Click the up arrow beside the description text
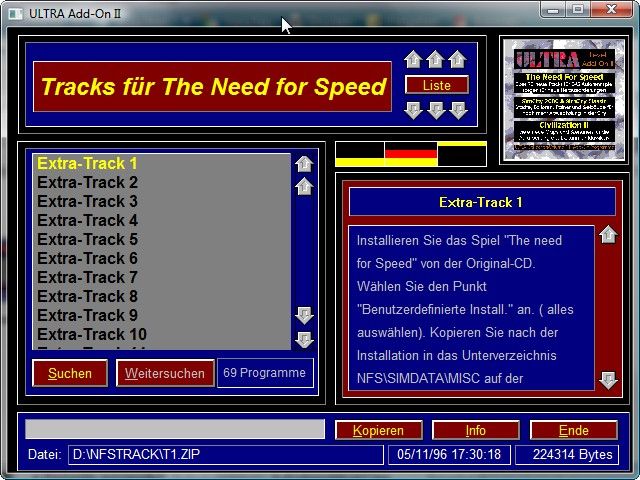 click(x=608, y=235)
